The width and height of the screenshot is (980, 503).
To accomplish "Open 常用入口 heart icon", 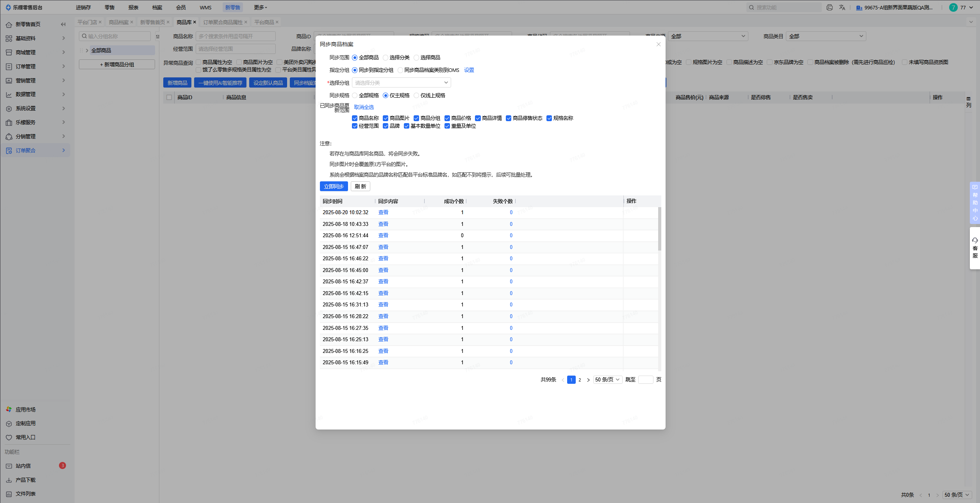I will point(9,438).
